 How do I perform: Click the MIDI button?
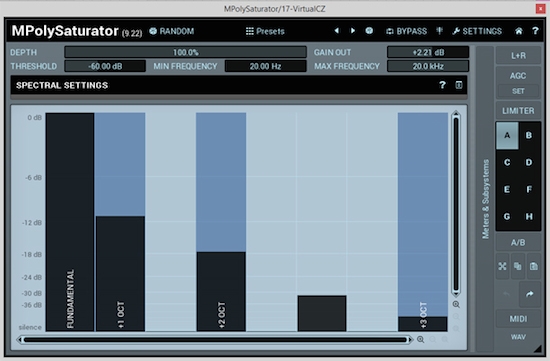(x=518, y=319)
